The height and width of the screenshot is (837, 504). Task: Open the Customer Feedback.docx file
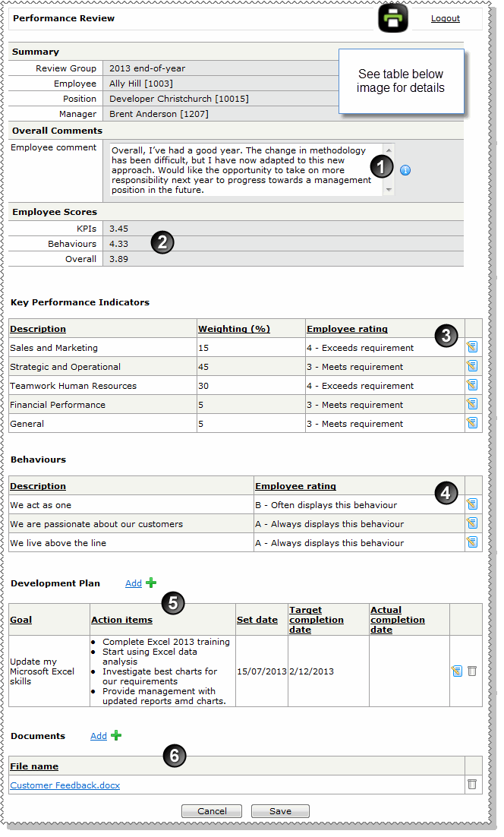coord(65,785)
